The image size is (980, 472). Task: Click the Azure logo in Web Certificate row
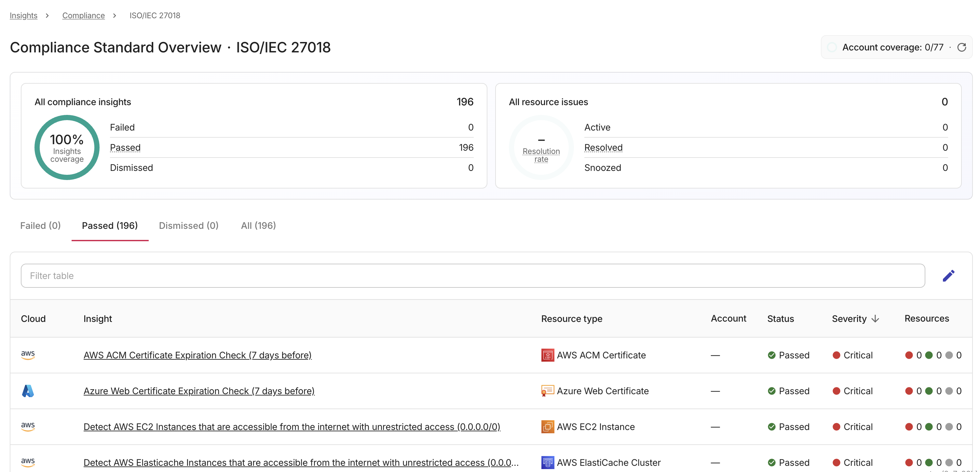point(28,391)
